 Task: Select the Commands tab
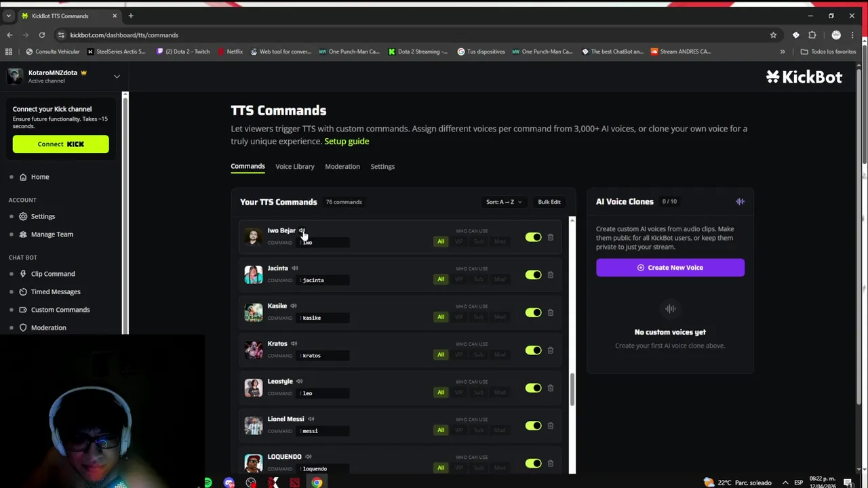coord(248,166)
